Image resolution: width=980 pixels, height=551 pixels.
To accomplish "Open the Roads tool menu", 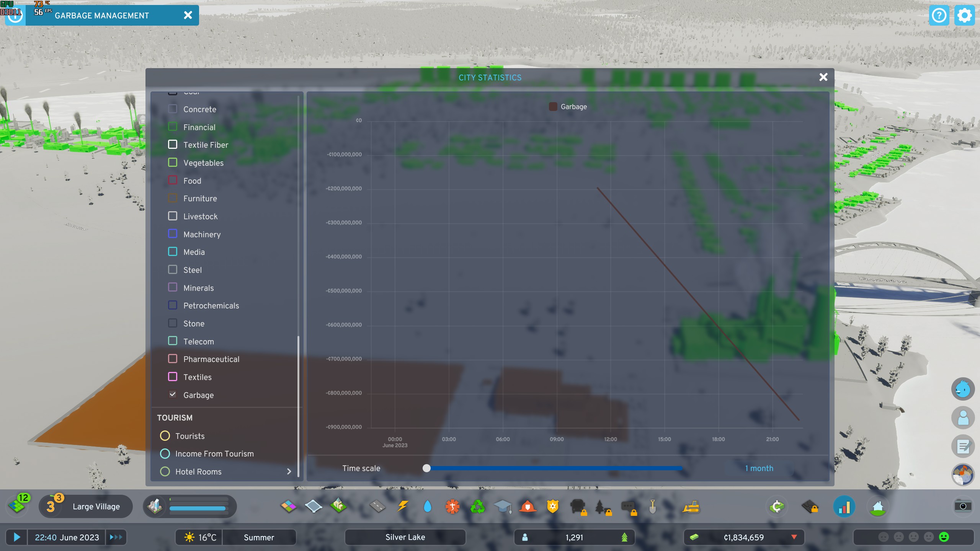I will (377, 506).
